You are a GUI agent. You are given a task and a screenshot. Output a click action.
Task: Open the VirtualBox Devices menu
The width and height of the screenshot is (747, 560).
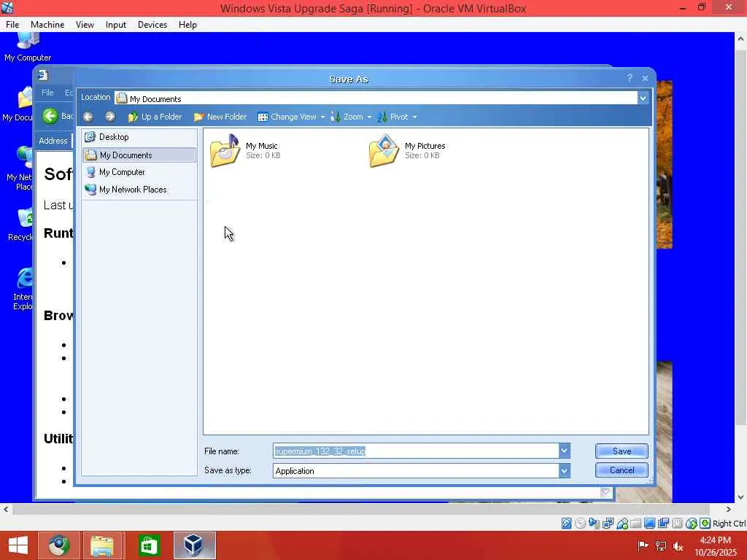click(152, 25)
